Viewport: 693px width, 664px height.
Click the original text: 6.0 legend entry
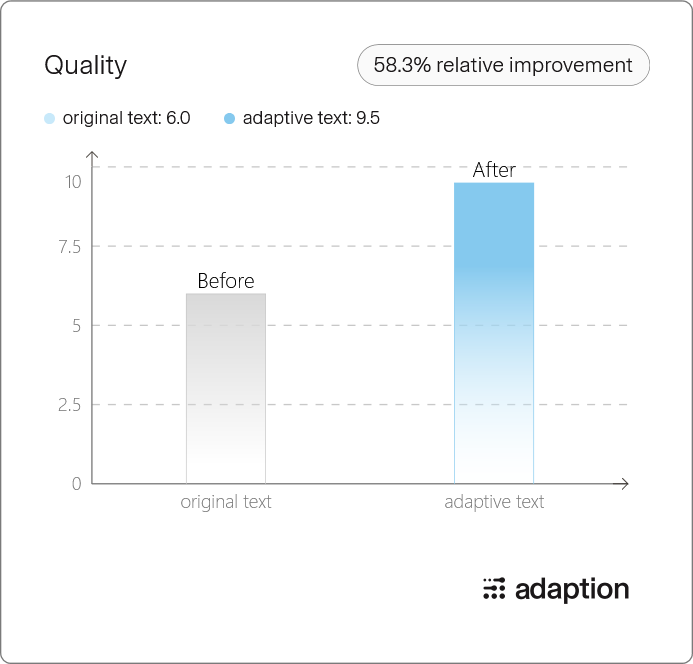pos(118,118)
